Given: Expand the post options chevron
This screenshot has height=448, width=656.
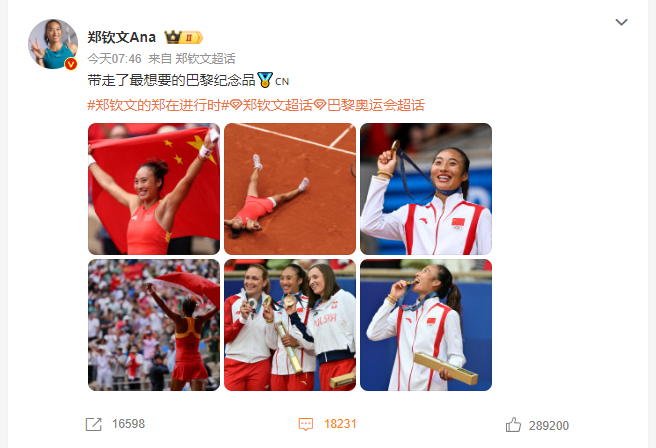Looking at the screenshot, I should (621, 22).
